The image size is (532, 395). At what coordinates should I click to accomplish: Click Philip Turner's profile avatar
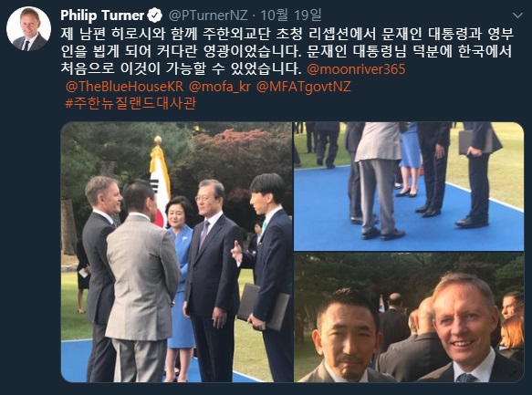29,29
